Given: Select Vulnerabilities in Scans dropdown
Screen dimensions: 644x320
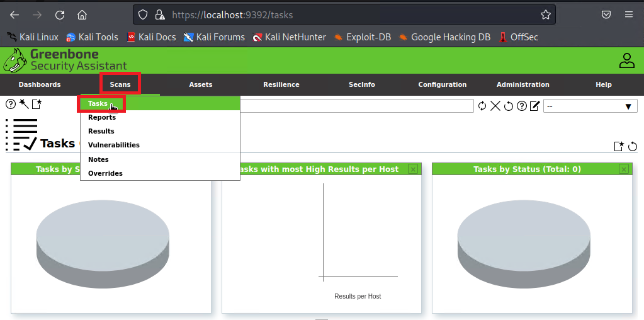Looking at the screenshot, I should point(160,145).
